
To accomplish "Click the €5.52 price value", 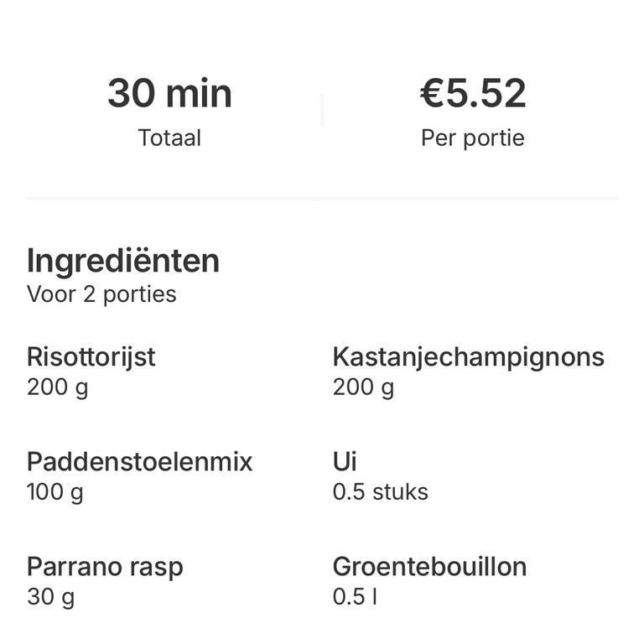I will 473,93.
